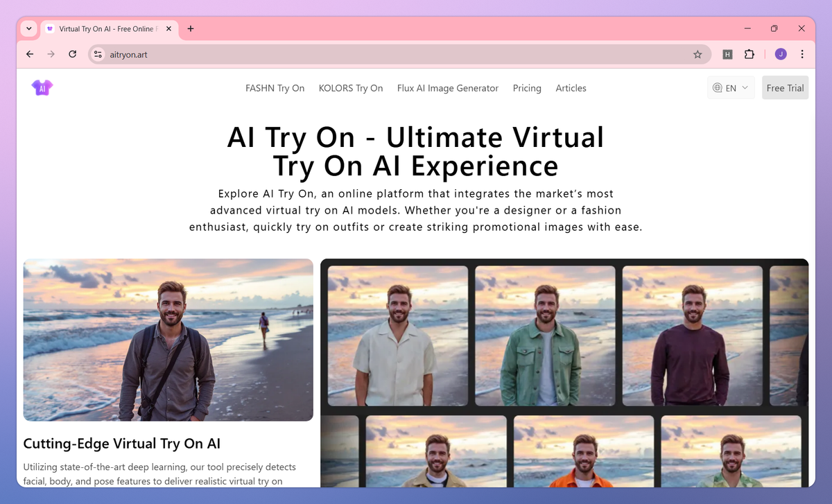832x504 pixels.
Task: Expand the tab search chevron
Action: click(x=28, y=28)
